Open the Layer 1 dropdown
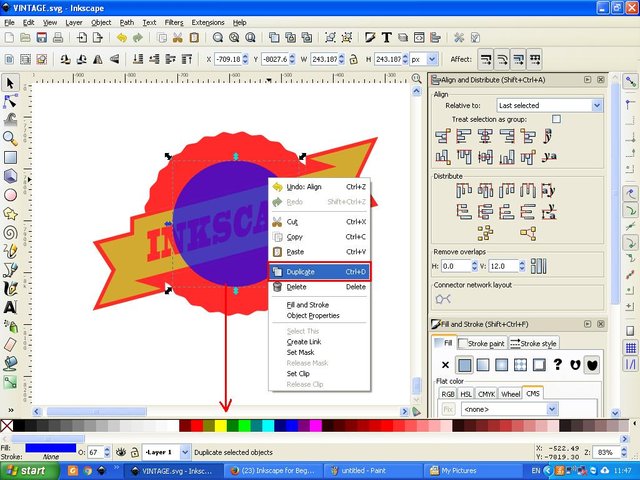The height and width of the screenshot is (480, 640). pos(167,452)
